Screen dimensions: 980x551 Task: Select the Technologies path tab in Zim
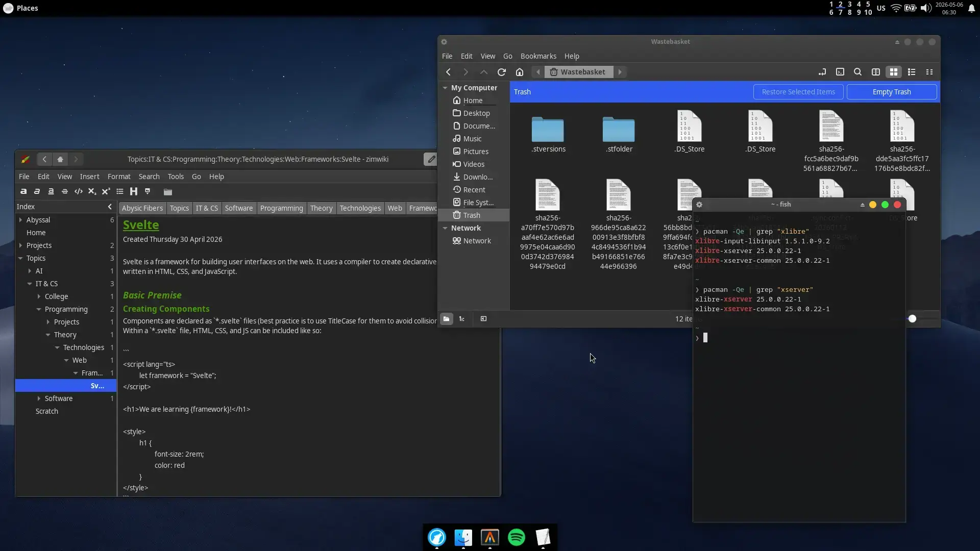360,208
